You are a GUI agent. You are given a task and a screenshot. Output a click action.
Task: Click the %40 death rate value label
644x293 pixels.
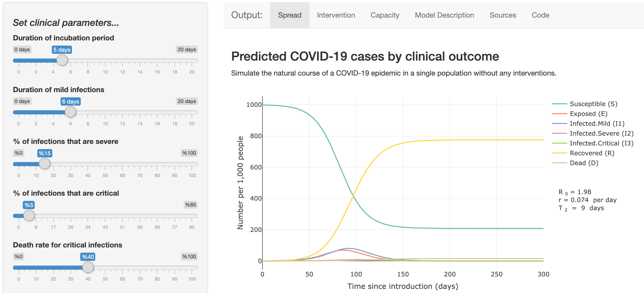(88, 257)
